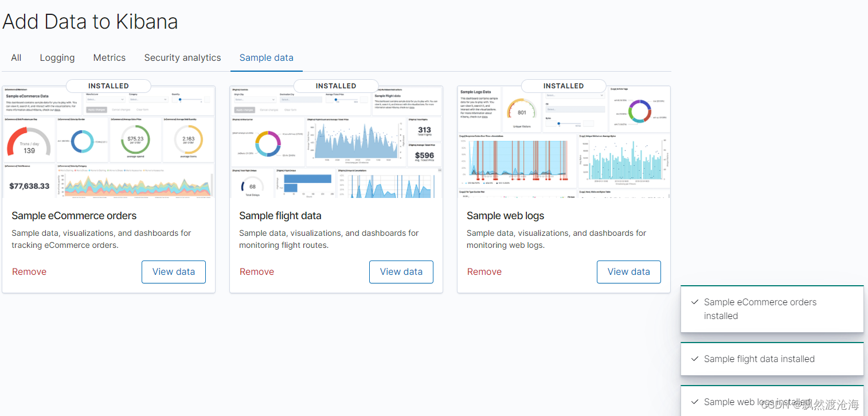
Task: Click INSTALLED badge on eCommerce orders card
Action: pyautogui.click(x=108, y=86)
